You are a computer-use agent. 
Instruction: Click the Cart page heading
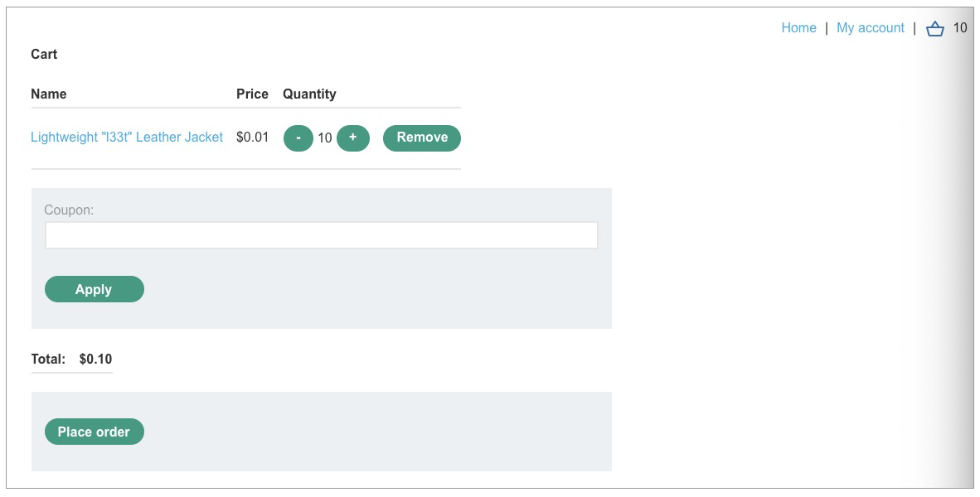[x=44, y=55]
